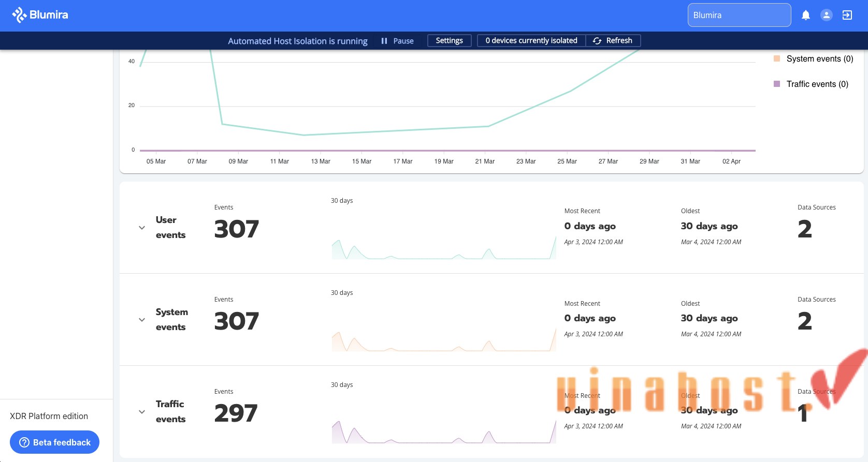Open the user account avatar menu
Image resolution: width=868 pixels, height=462 pixels.
[x=826, y=16]
